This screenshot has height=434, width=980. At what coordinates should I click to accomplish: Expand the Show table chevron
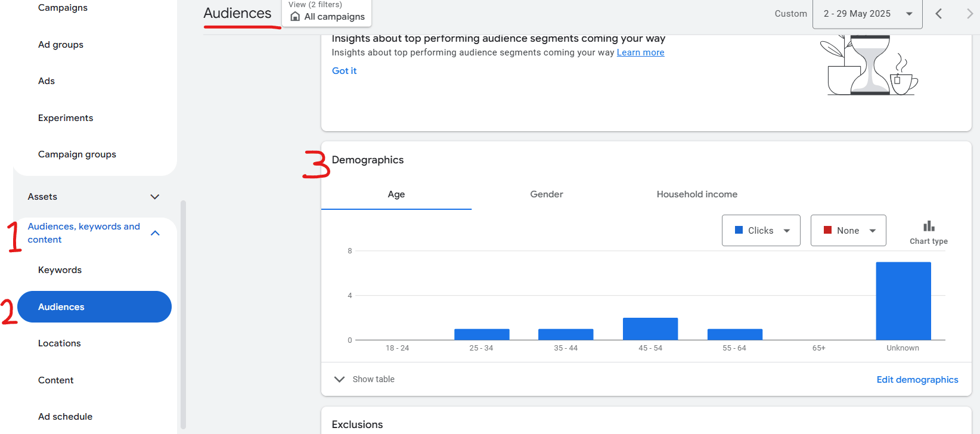click(x=339, y=379)
